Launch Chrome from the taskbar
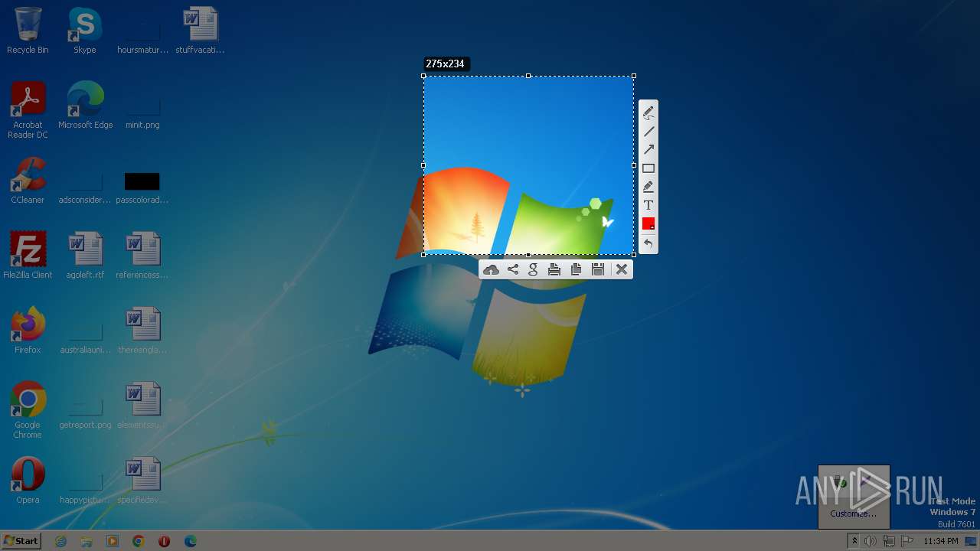 click(139, 541)
